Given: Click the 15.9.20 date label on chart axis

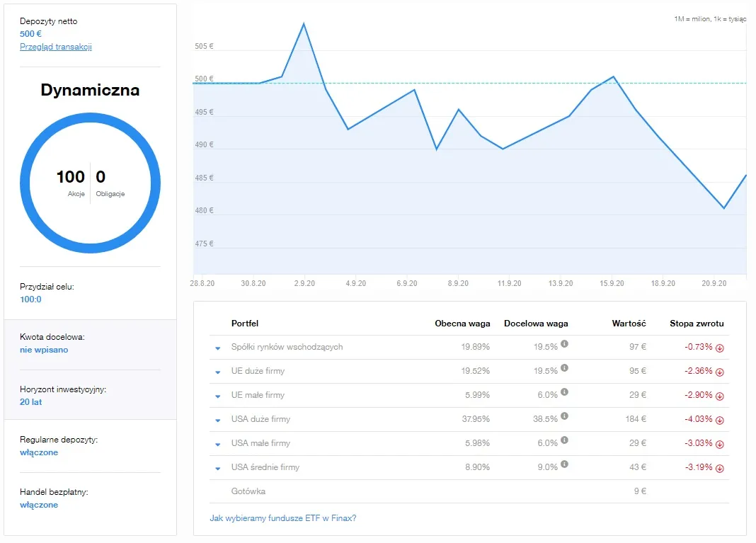Looking at the screenshot, I should click(612, 284).
